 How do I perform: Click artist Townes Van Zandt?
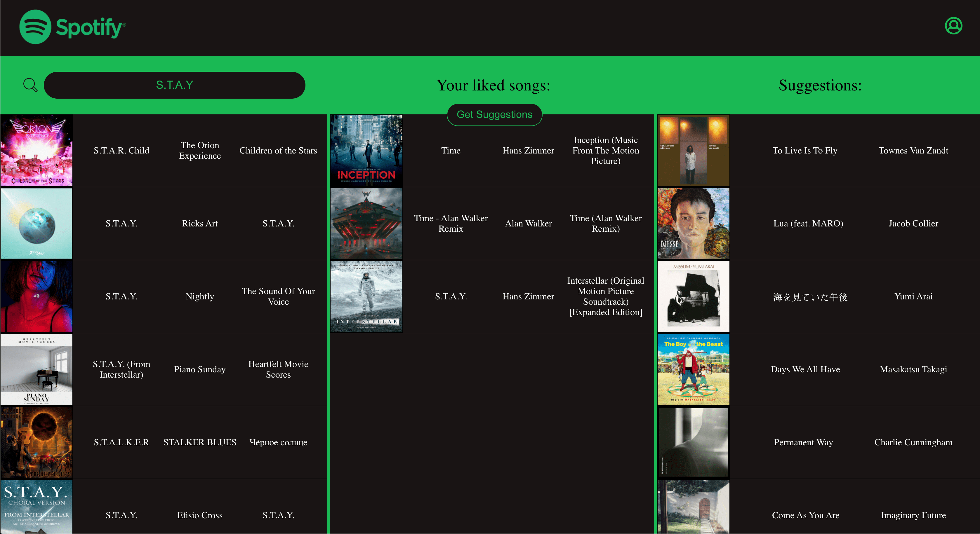coord(913,151)
